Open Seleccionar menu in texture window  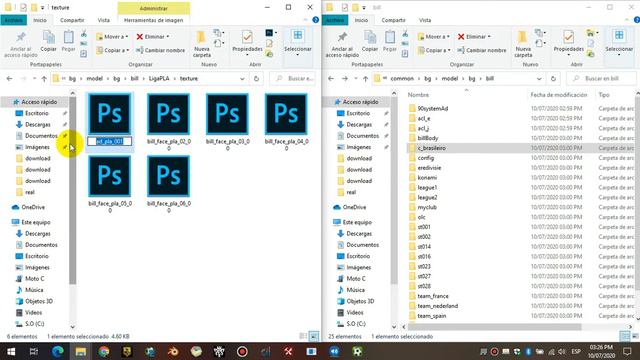[298, 42]
